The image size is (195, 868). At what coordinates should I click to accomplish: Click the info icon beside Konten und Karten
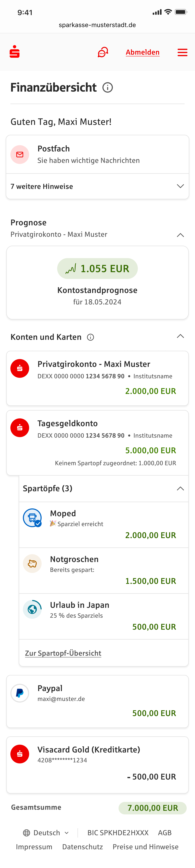91,337
